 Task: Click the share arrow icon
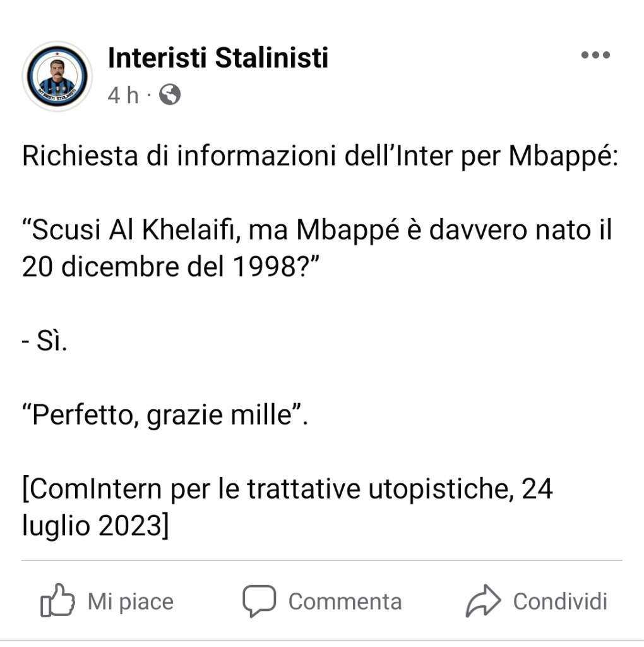(483, 601)
